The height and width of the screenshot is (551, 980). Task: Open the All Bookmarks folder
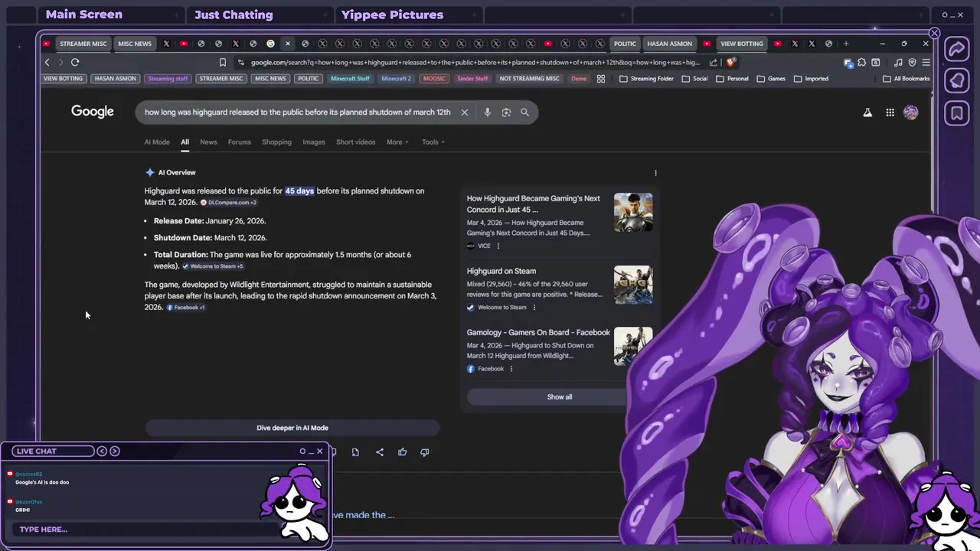coord(906,79)
